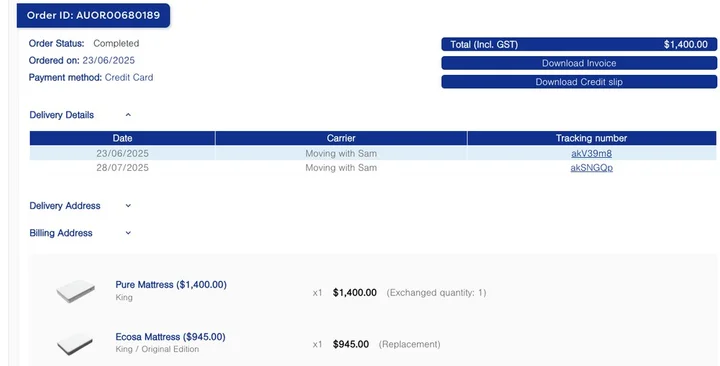Click the Download Invoice button
The width and height of the screenshot is (720, 366).
point(579,63)
